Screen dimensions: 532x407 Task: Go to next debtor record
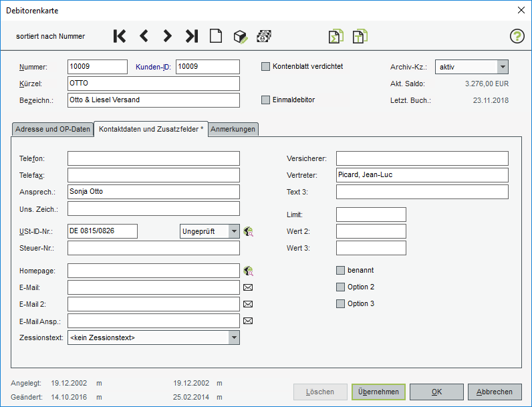coord(167,36)
